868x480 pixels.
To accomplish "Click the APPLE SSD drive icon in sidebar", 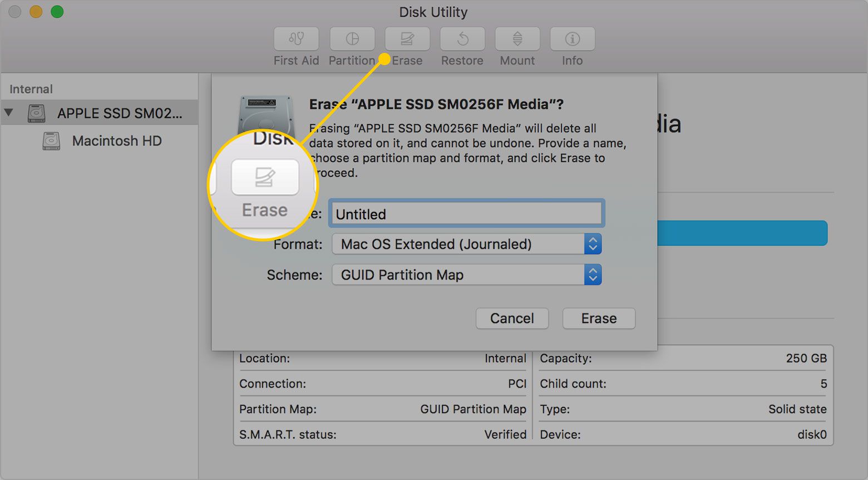I will point(37,113).
